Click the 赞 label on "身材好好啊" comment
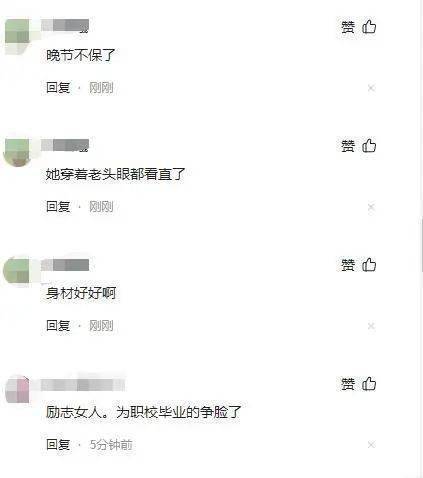Viewport: 423px width, 478px height. point(348,265)
